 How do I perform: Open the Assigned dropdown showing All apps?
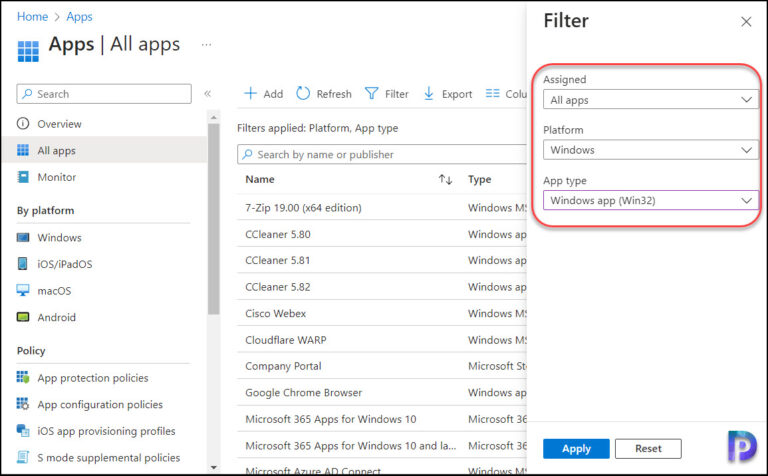(650, 99)
